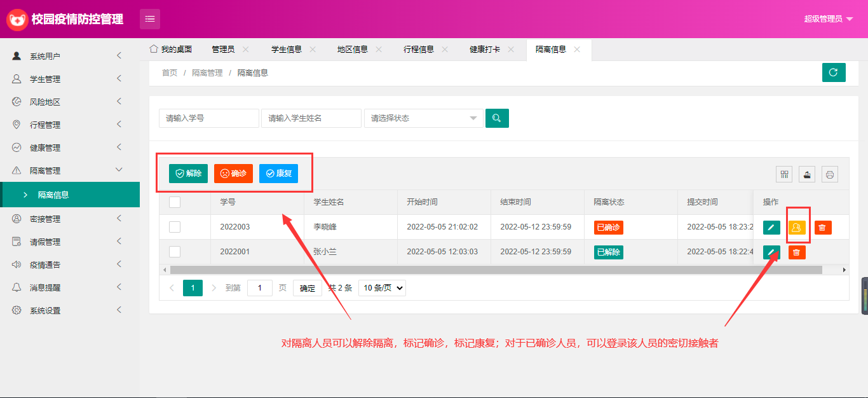868x398 pixels.
Task: Click the current page 1 button
Action: (x=193, y=288)
